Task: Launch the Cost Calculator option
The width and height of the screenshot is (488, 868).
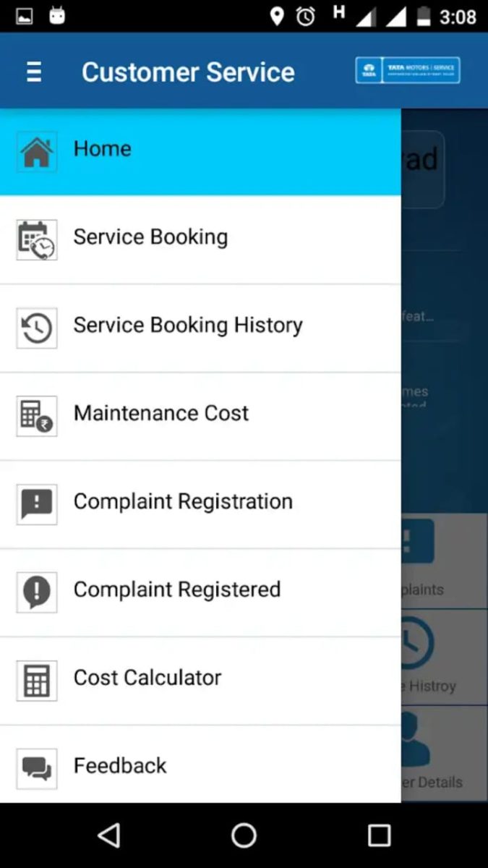Action: point(147,678)
